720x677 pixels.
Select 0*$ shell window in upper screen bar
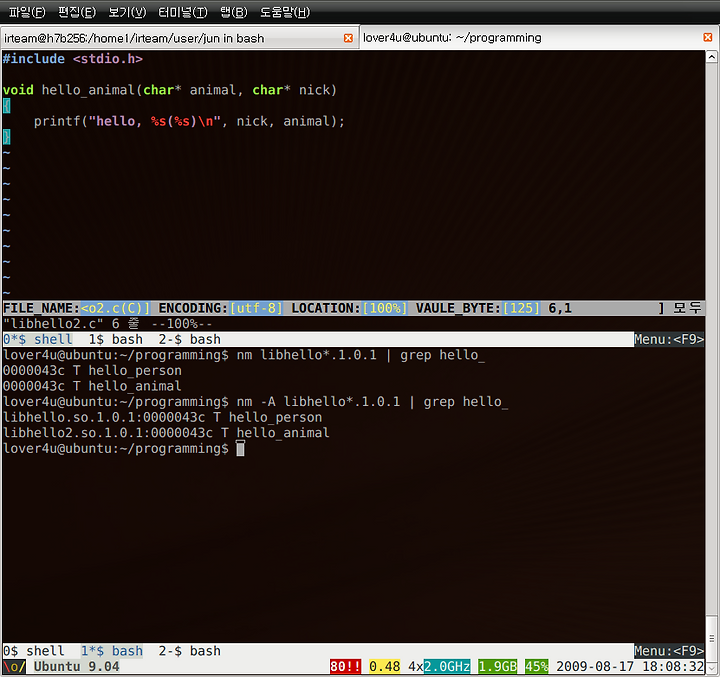click(38, 339)
